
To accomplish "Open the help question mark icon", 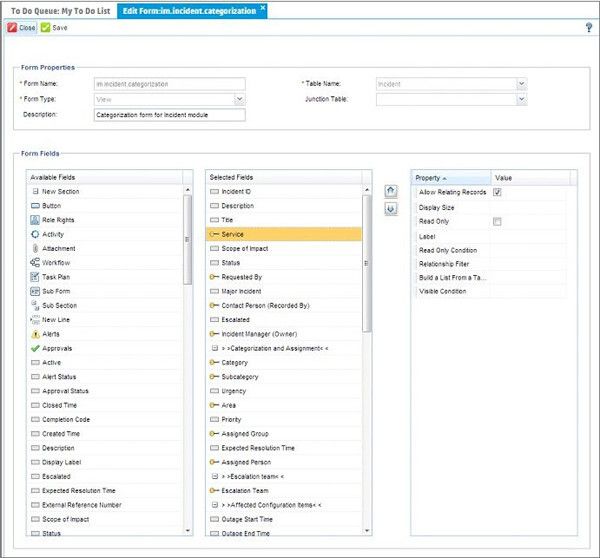I will [589, 27].
